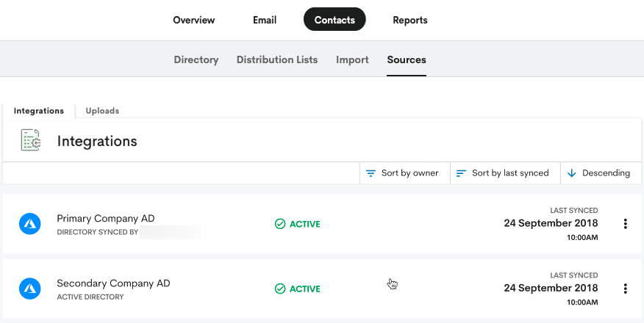Click the Azure icon for Secondary Company AD

[30, 288]
